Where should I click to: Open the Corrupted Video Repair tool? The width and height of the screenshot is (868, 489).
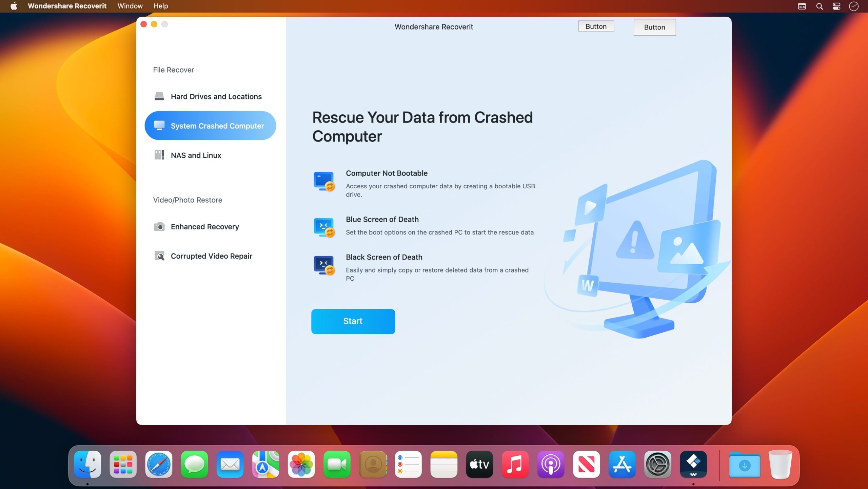click(159, 256)
